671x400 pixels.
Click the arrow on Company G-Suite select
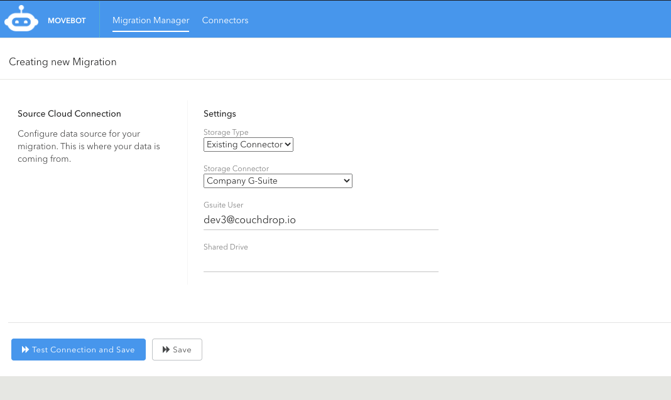click(x=346, y=181)
